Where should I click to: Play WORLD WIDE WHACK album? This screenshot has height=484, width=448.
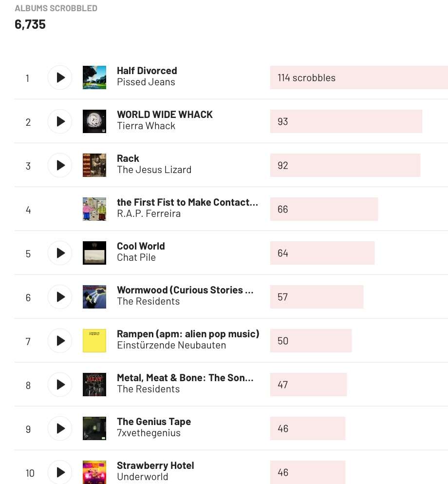coord(60,121)
